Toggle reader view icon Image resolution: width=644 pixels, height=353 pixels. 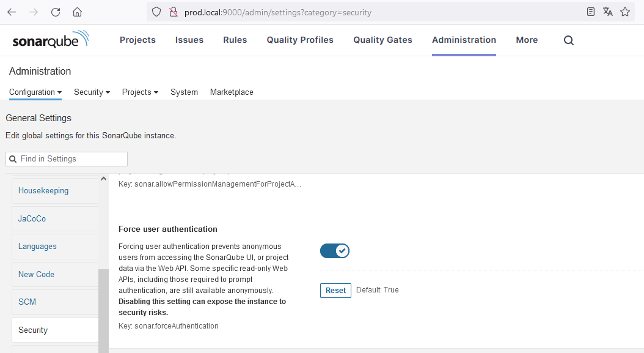pos(591,12)
